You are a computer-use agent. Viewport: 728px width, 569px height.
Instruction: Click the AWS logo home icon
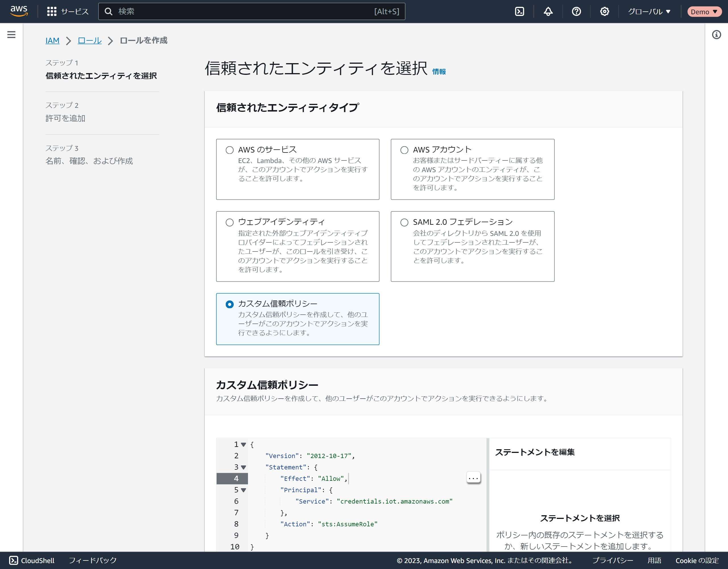(19, 11)
